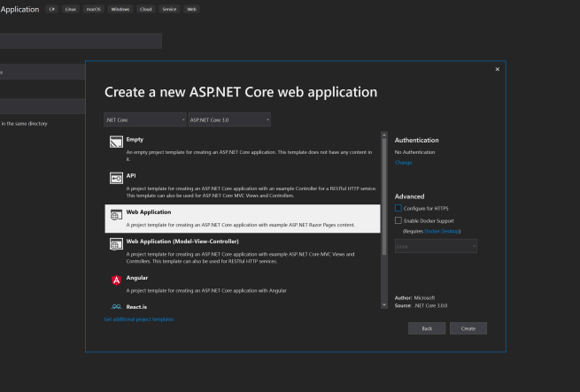Go back with the Back button

pos(426,328)
